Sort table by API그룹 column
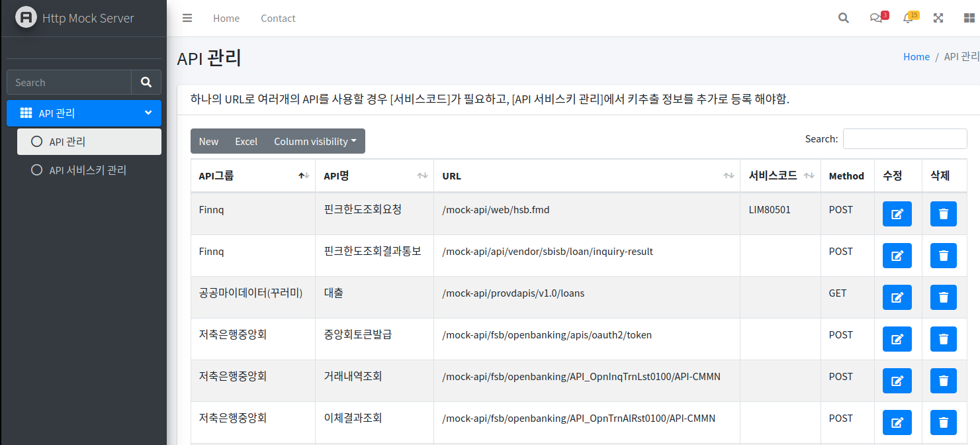 [253, 175]
